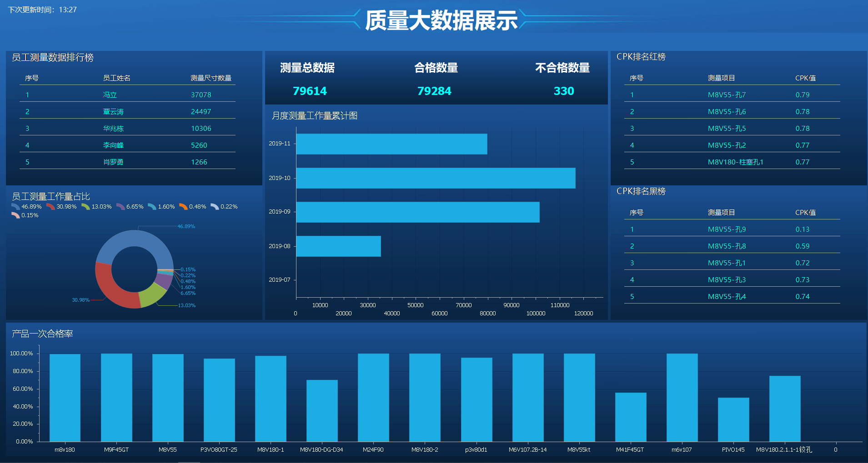Screen dimensions: 868x463
Task: Select the 0.48% orange legend icon
Action: (x=183, y=206)
